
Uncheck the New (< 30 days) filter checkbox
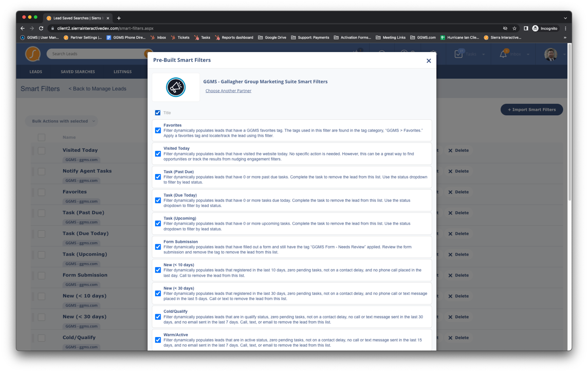pos(158,293)
